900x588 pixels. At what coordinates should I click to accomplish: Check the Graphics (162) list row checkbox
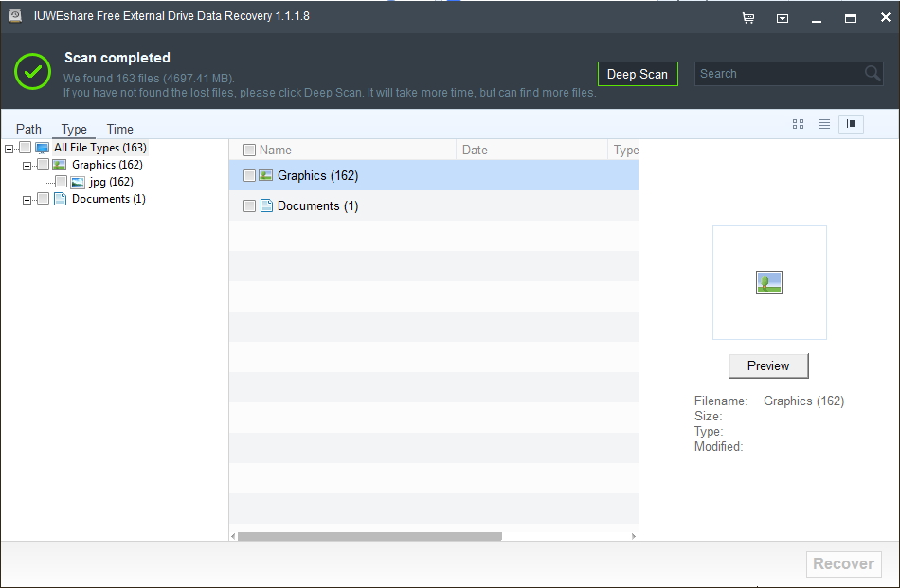[249, 175]
